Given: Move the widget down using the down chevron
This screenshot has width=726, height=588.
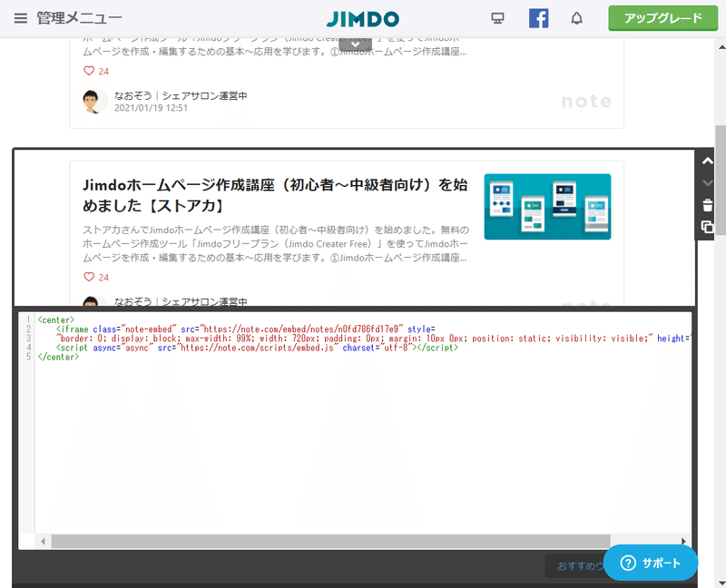Looking at the screenshot, I should 709,181.
